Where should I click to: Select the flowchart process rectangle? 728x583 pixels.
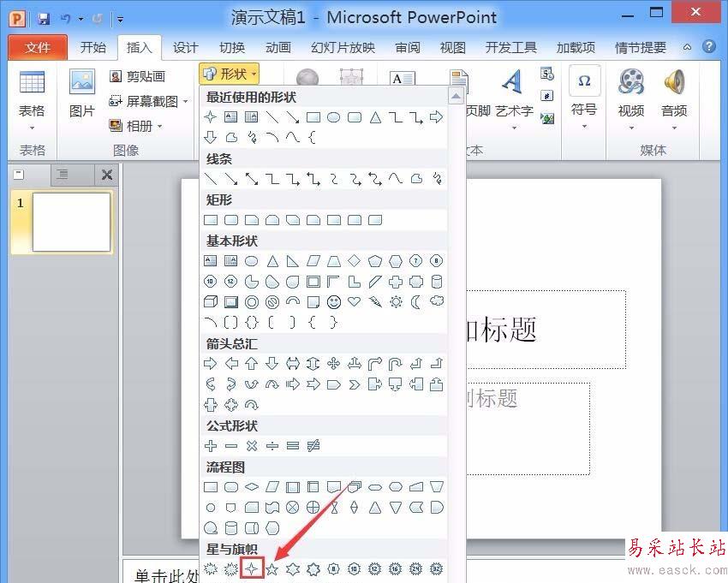(211, 487)
